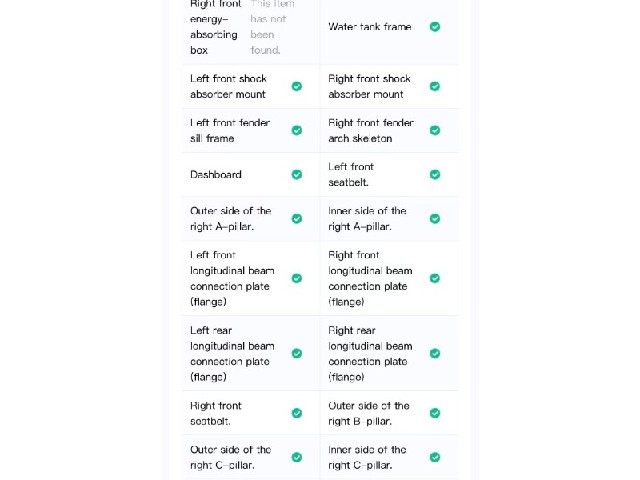Click Left front fender sill frame checkmark
Image resolution: width=640 pixels, height=480 pixels.
click(297, 131)
